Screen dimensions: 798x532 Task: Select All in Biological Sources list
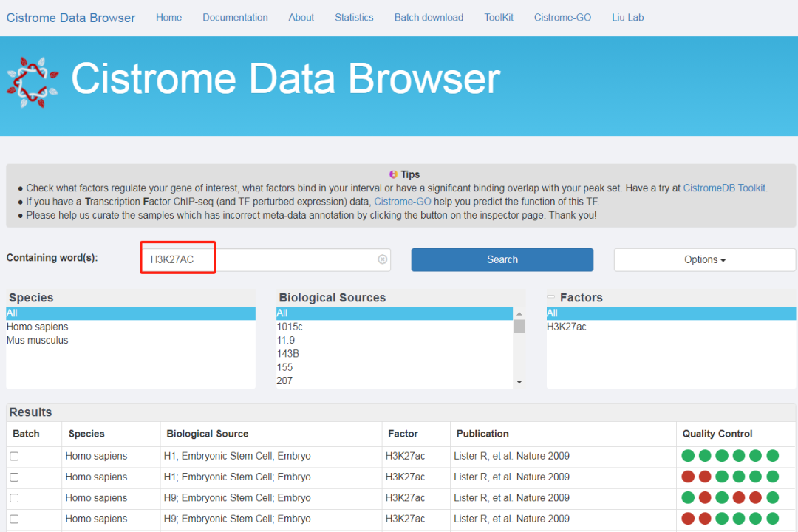pos(395,313)
